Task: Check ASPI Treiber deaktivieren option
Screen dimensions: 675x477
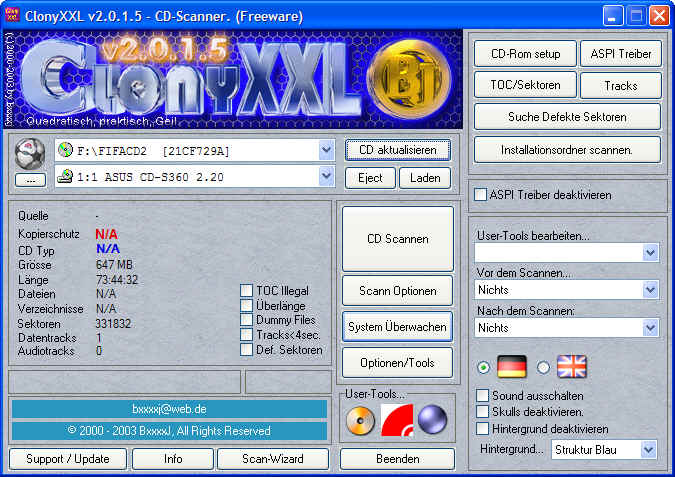Action: coord(481,195)
